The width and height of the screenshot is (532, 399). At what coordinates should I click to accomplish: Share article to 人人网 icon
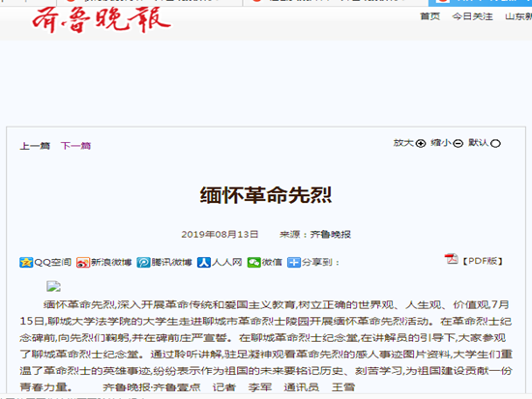click(204, 263)
